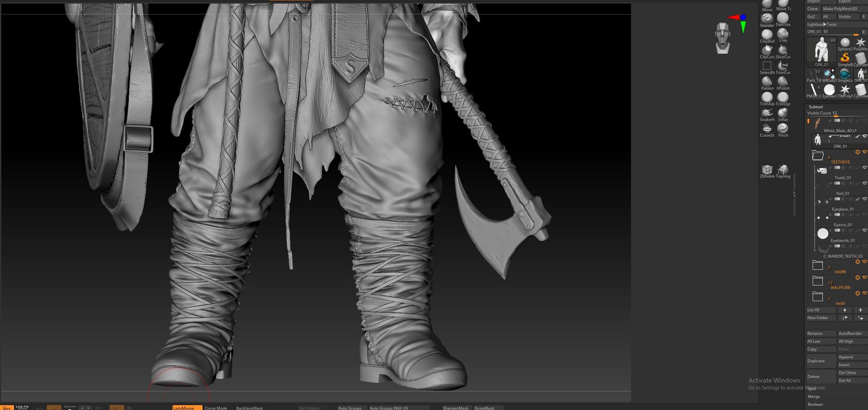Activate Curve Mode
The height and width of the screenshot is (410, 868).
click(216, 407)
